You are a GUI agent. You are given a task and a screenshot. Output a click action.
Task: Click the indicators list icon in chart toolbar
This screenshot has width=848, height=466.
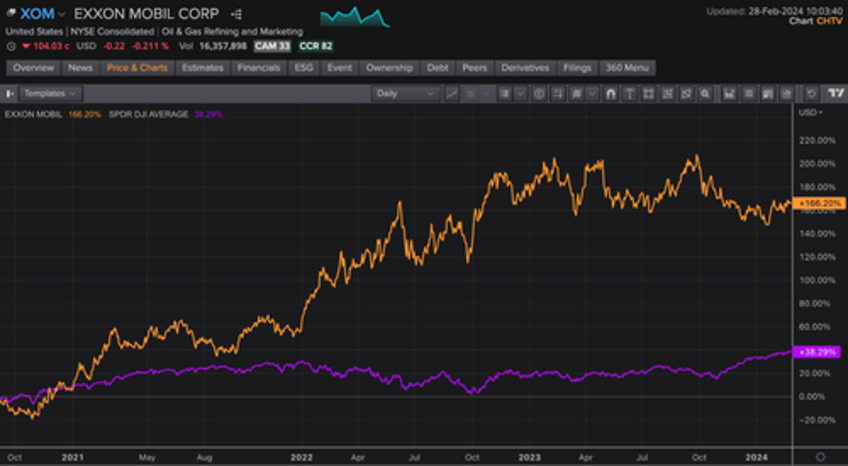(505, 94)
